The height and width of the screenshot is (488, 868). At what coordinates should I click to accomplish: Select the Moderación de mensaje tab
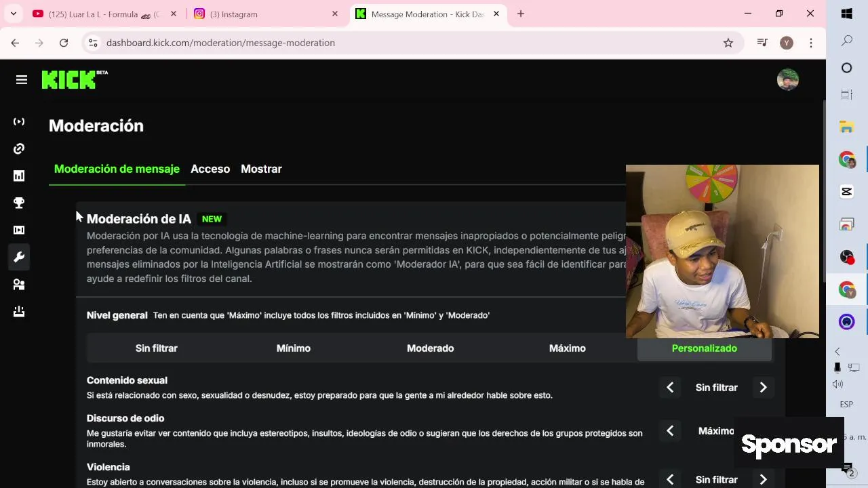[x=117, y=169]
